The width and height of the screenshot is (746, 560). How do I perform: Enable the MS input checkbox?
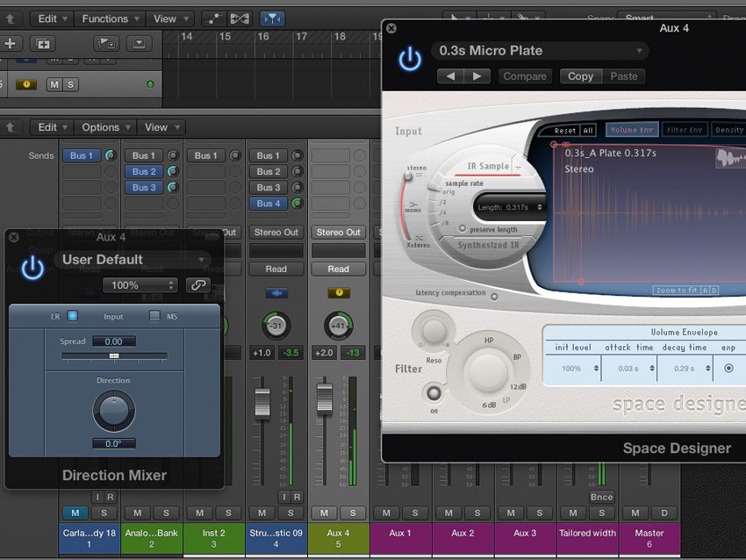click(154, 316)
